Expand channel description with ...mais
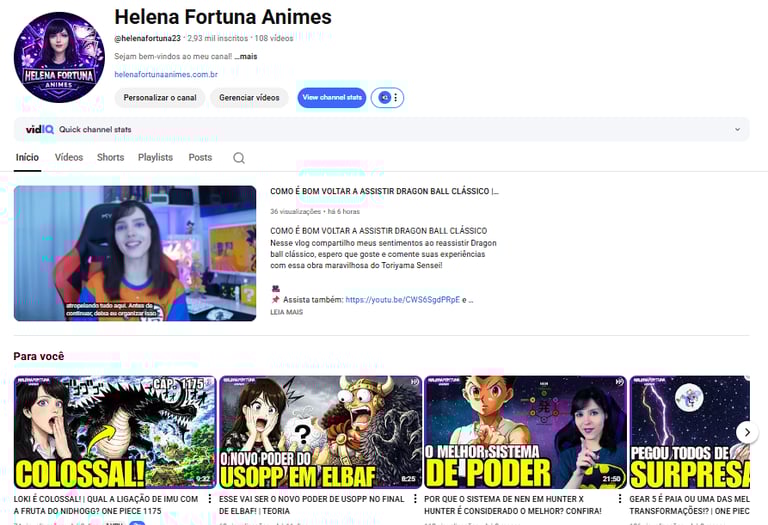768x525 pixels. click(246, 56)
